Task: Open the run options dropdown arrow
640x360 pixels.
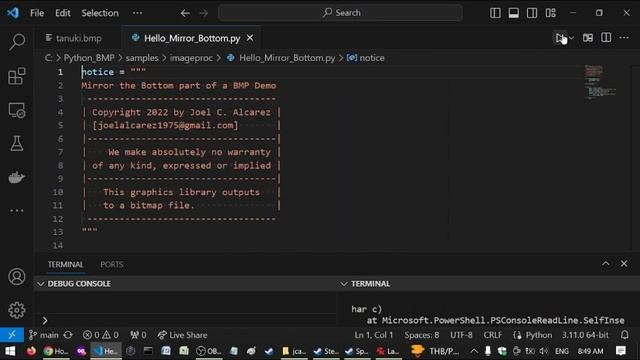Action: click(x=571, y=38)
